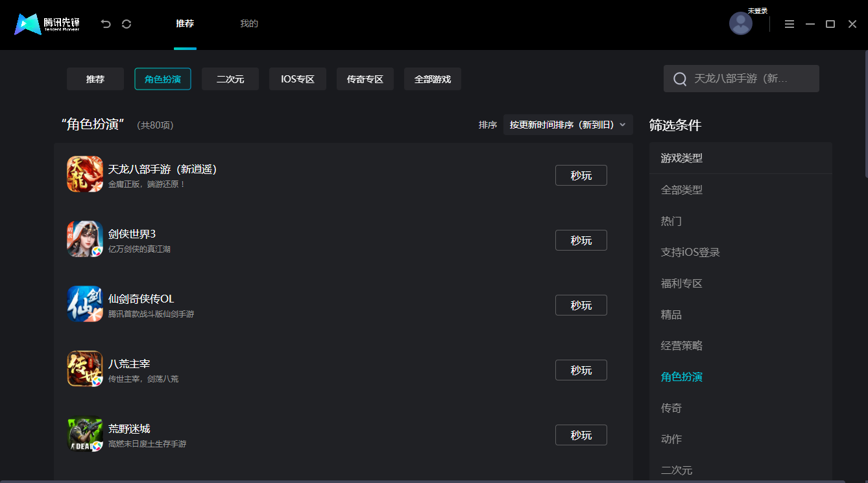Expand the 游戏类型 filter section
This screenshot has width=868, height=483.
[x=680, y=158]
